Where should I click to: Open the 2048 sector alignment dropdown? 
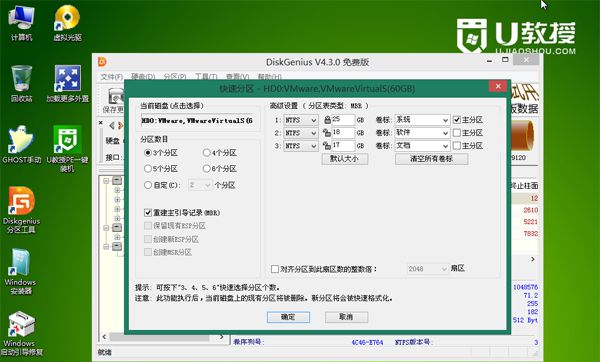click(x=427, y=269)
